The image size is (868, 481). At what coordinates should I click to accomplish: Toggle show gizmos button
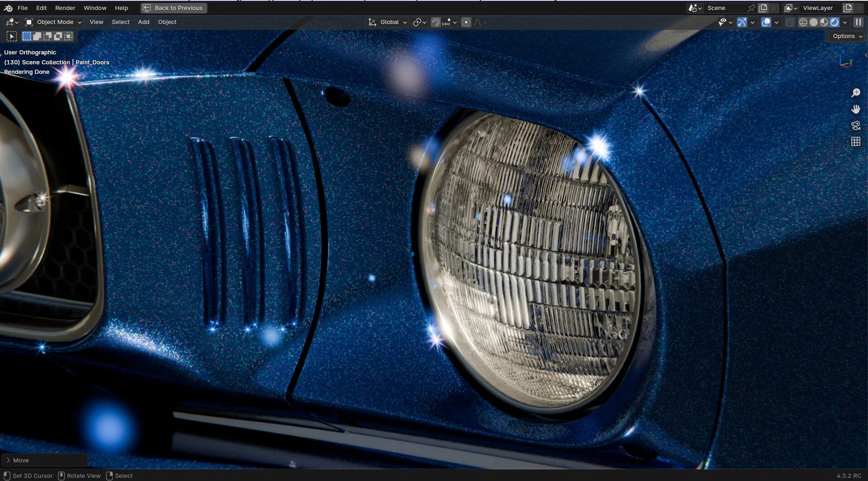click(742, 22)
